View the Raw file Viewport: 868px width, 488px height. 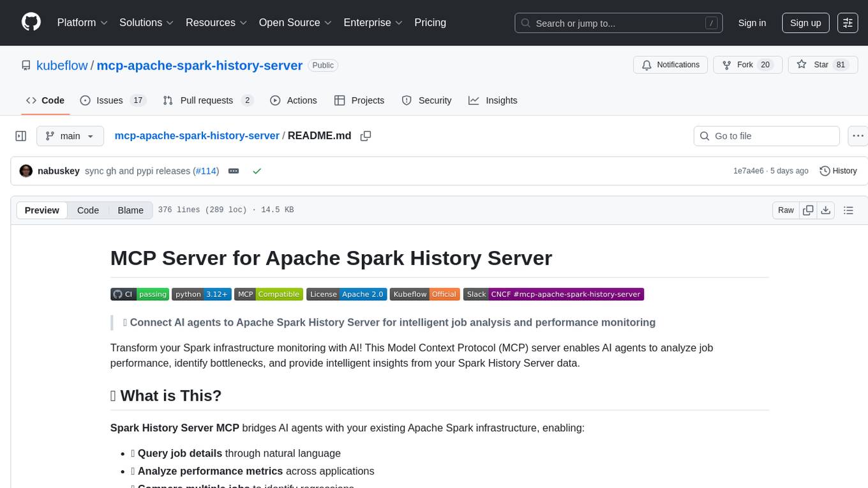pyautogui.click(x=786, y=210)
